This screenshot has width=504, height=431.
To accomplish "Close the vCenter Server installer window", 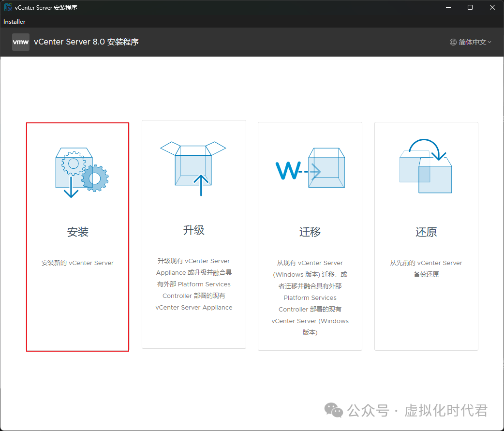I will click(492, 7).
